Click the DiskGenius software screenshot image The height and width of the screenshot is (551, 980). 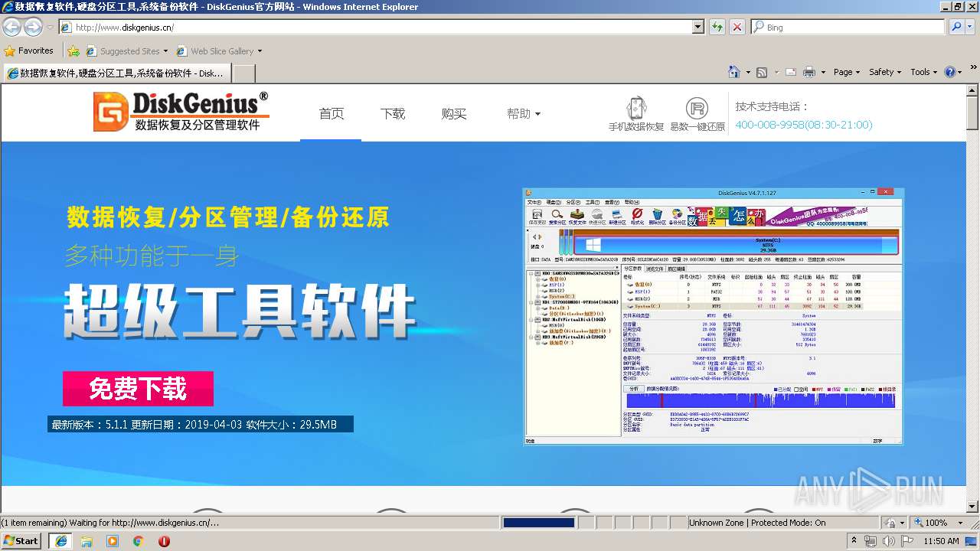(713, 316)
